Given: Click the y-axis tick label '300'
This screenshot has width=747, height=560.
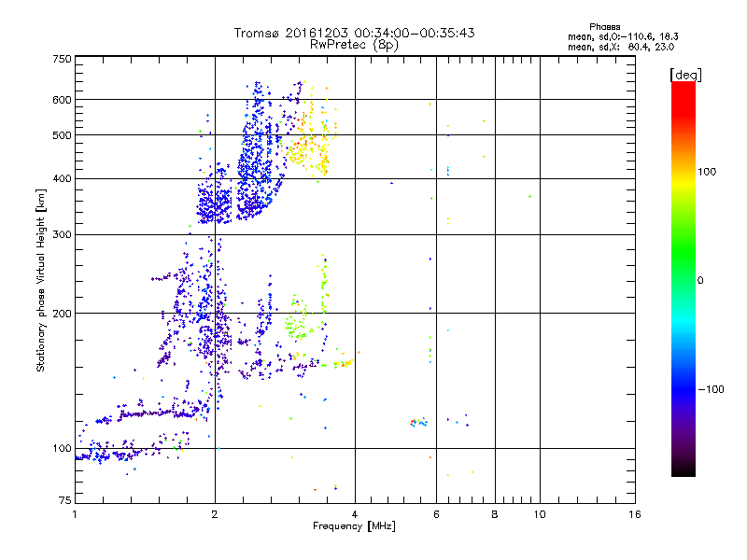Looking at the screenshot, I should (x=62, y=235).
